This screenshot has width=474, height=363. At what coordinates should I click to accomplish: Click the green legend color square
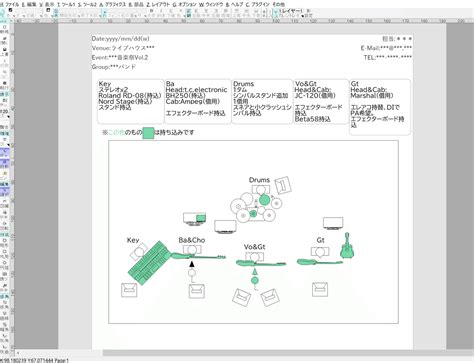148,133
